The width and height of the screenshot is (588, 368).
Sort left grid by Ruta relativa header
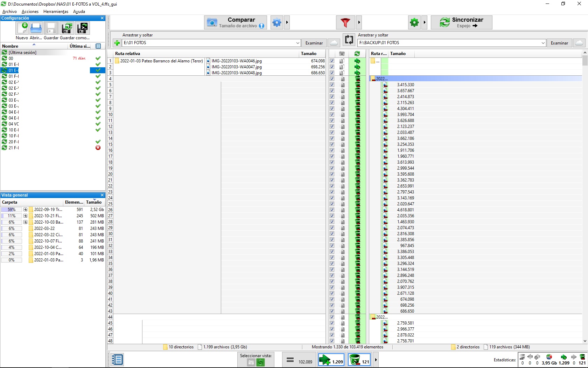[206, 54]
